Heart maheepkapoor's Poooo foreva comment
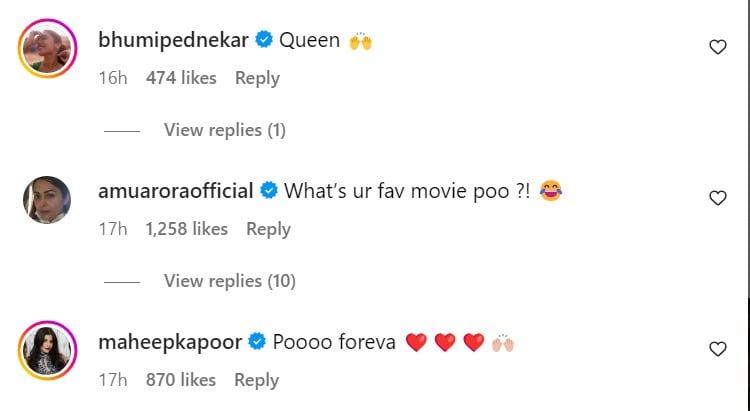The image size is (750, 411). [x=717, y=349]
